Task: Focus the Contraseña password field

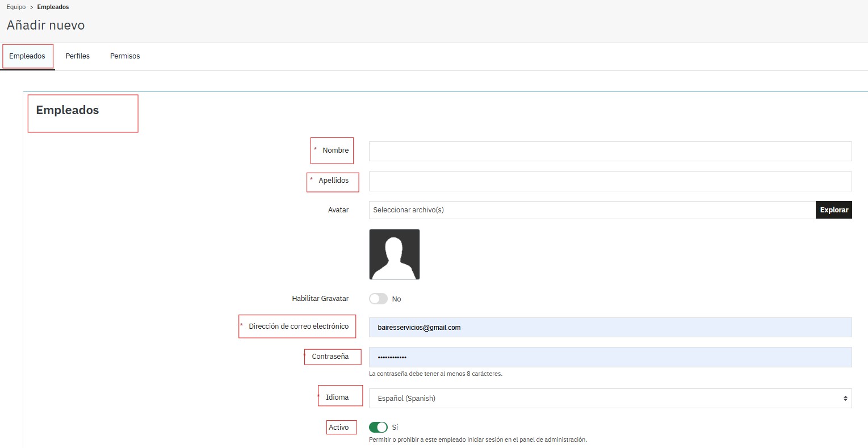Action: pos(610,357)
